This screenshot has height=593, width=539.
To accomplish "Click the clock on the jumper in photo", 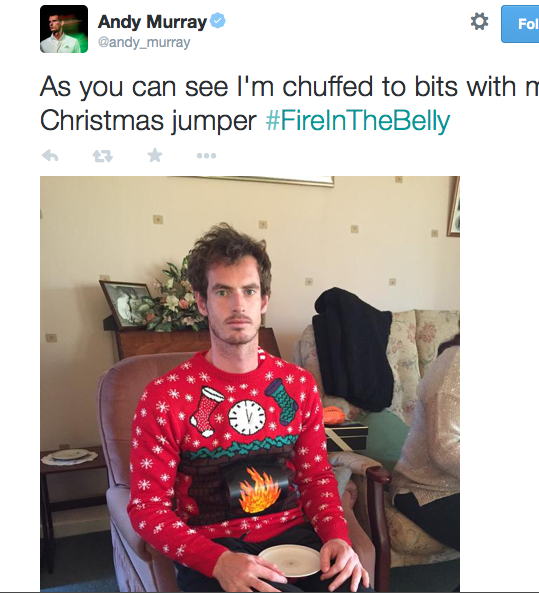I will point(247,417).
